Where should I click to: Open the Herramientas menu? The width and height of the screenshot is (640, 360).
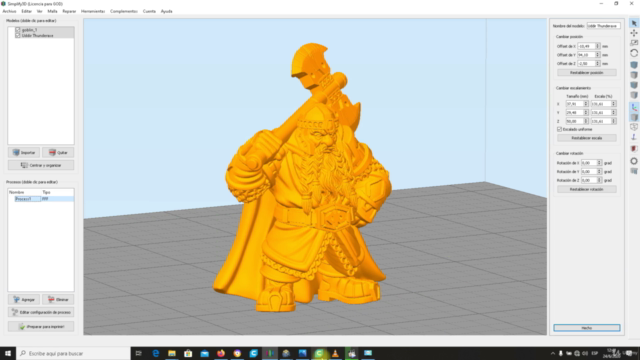pyautogui.click(x=93, y=11)
